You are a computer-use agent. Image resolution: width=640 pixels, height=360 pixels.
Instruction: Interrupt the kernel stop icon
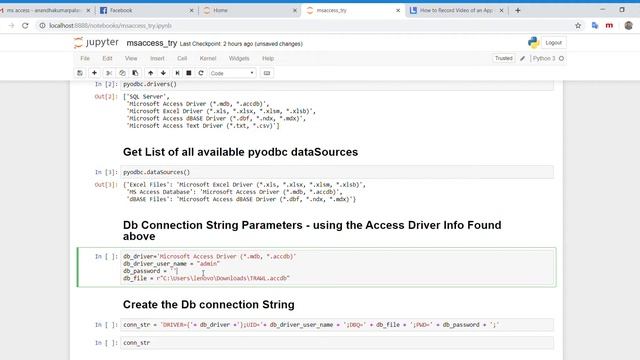(189, 73)
